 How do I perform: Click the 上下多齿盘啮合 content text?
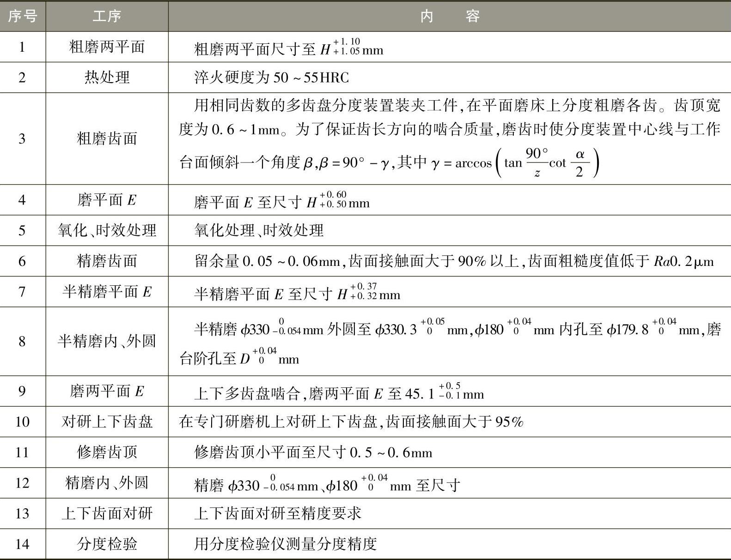pyautogui.click(x=339, y=392)
